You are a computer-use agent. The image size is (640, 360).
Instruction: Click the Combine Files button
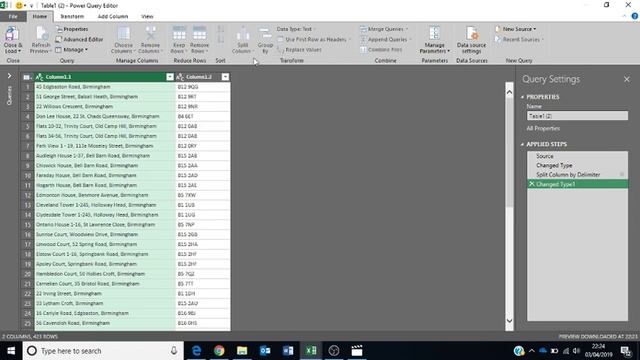click(x=381, y=50)
